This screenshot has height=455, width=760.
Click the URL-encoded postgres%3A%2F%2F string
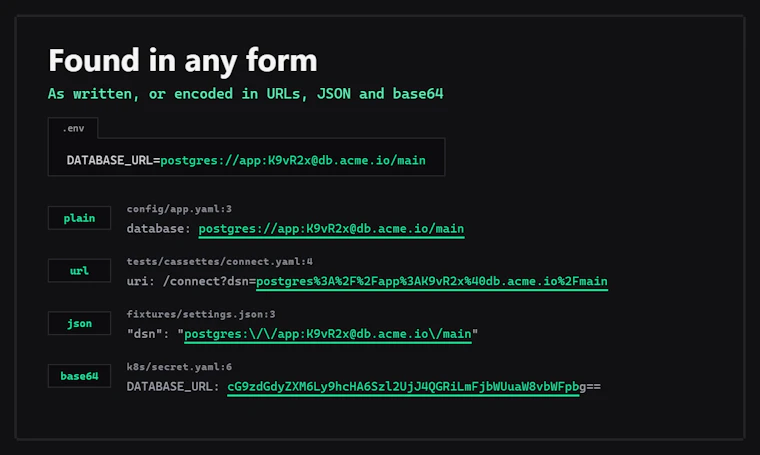[432, 282]
